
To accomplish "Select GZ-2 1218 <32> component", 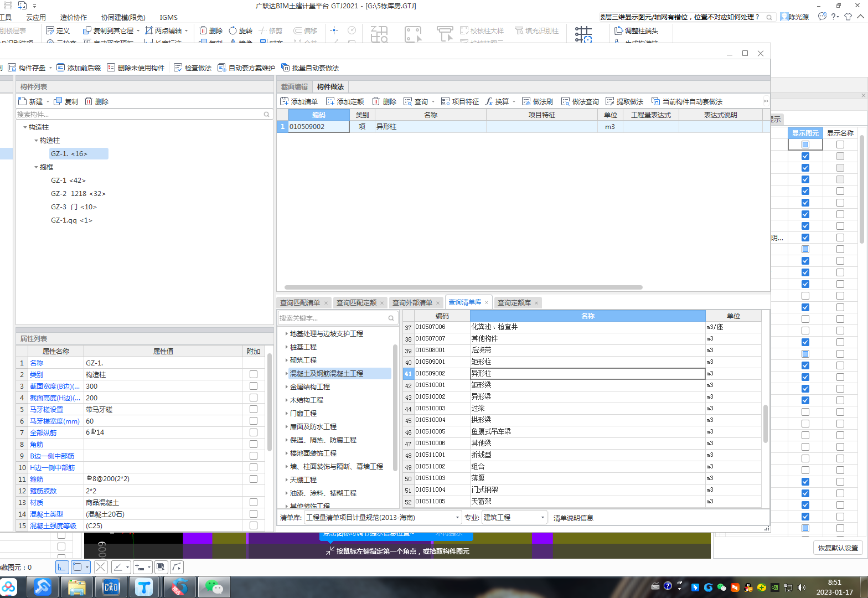I will 78,194.
